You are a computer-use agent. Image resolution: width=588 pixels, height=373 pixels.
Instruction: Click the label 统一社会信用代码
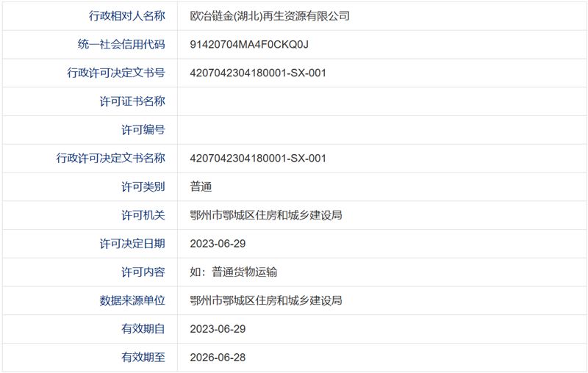121,44
